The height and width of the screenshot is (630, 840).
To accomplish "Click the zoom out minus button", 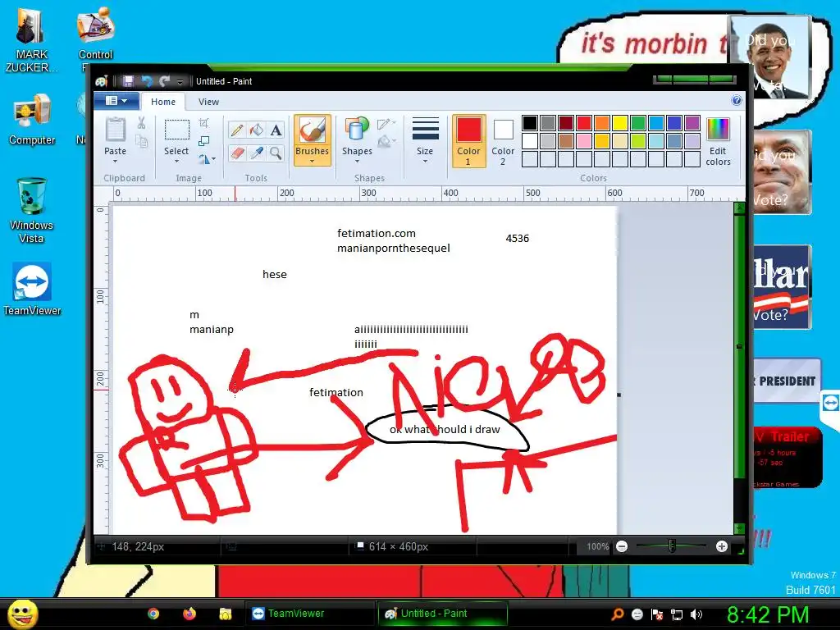I will point(622,546).
